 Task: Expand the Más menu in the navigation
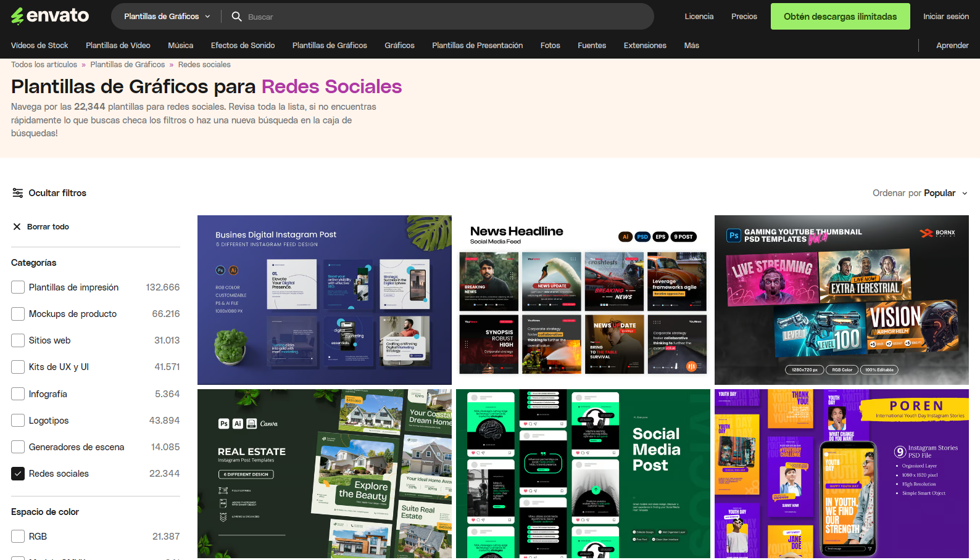click(x=691, y=46)
